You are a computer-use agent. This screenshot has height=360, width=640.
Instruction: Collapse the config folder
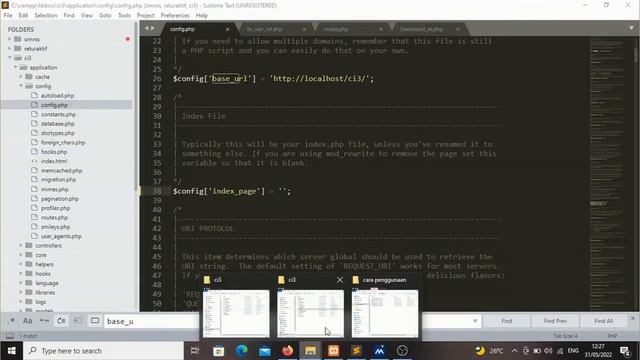point(21,86)
